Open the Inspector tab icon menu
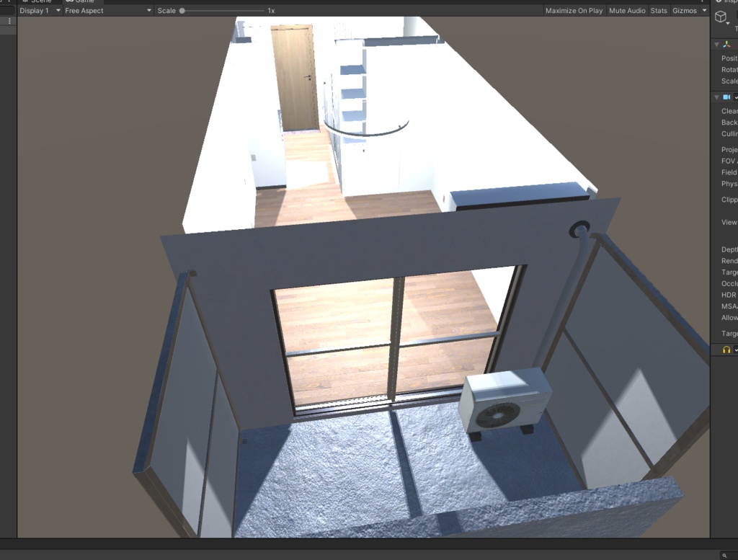 coord(719,2)
